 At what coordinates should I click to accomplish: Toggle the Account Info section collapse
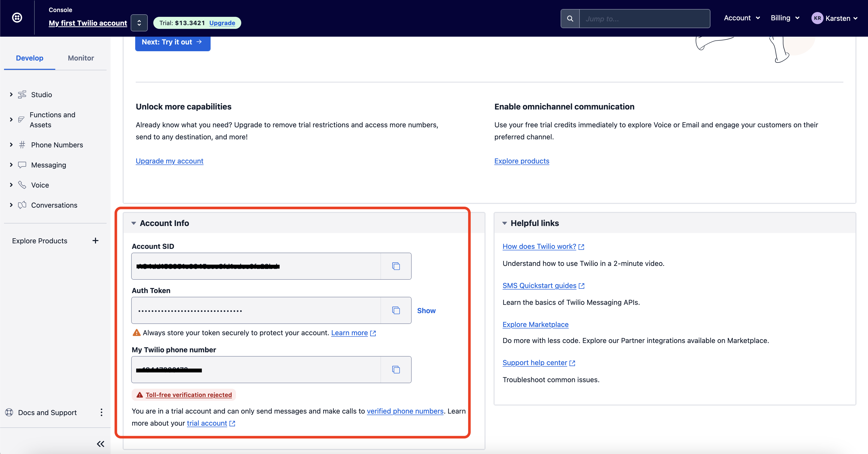tap(134, 223)
